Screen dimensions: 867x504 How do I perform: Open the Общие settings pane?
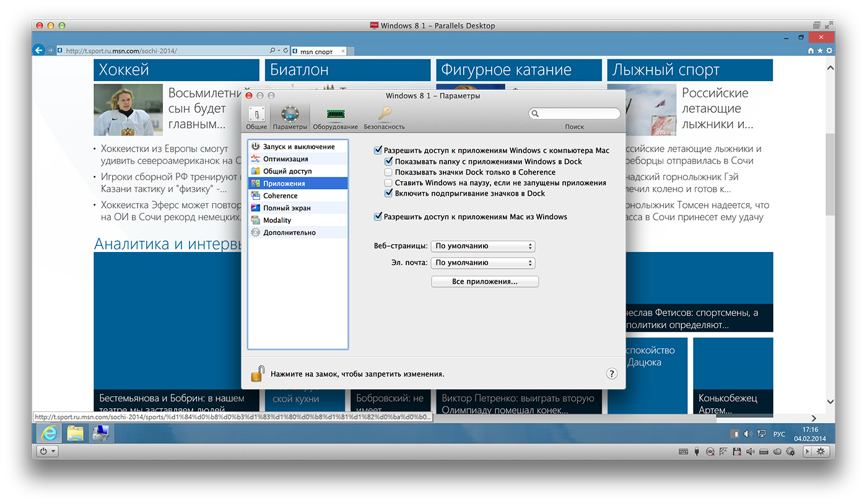coord(256,117)
